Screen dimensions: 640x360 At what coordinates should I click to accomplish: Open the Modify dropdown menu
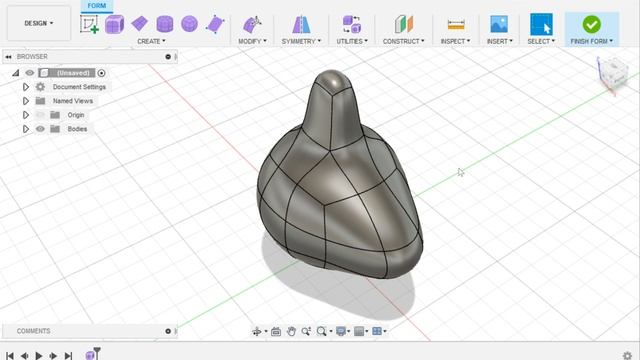252,41
